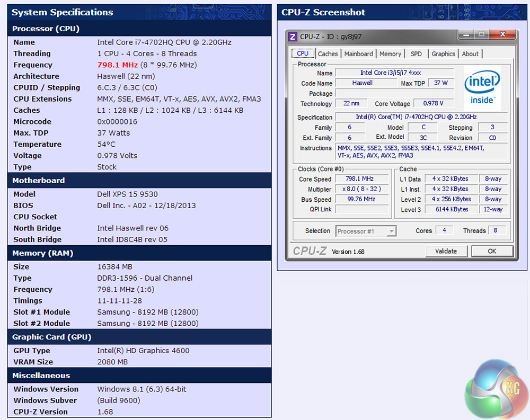Viewport: 530px width, 420px height.
Task: Click the KG logo in the corner
Action: point(494,390)
